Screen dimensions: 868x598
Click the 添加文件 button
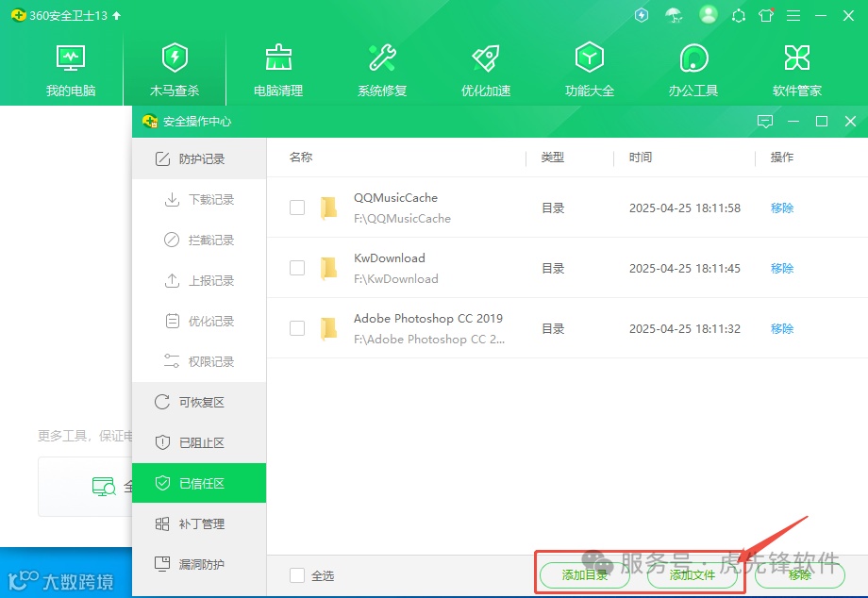click(692, 575)
